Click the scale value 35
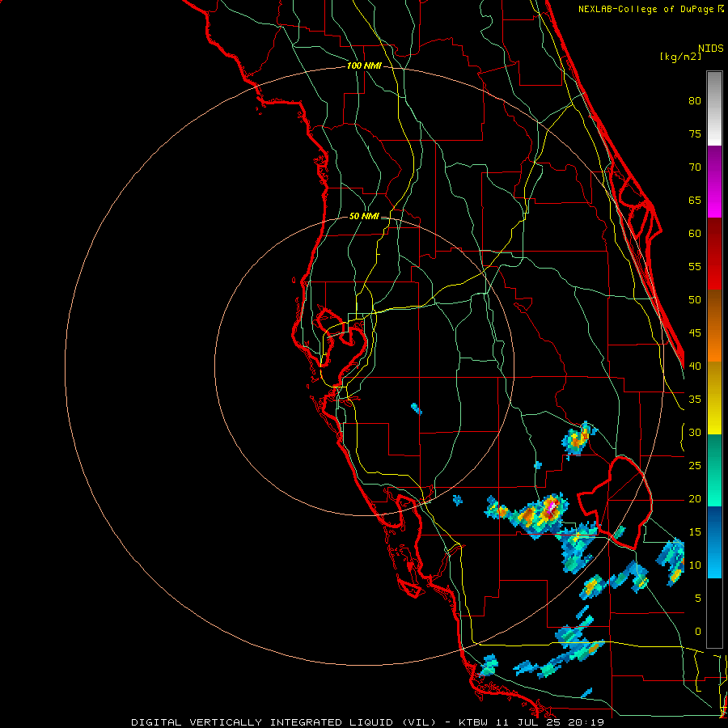The image size is (728, 728). 695,400
